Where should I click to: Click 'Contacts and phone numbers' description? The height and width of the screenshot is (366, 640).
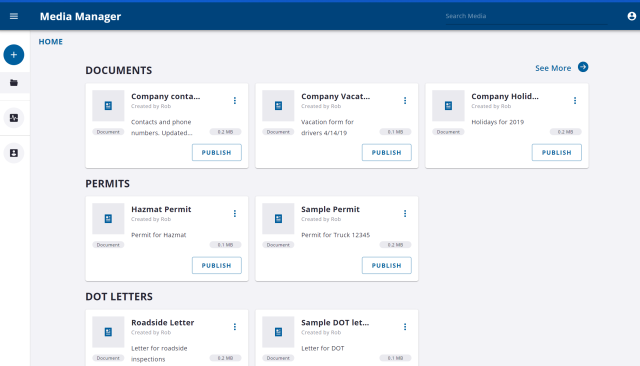[x=162, y=127]
